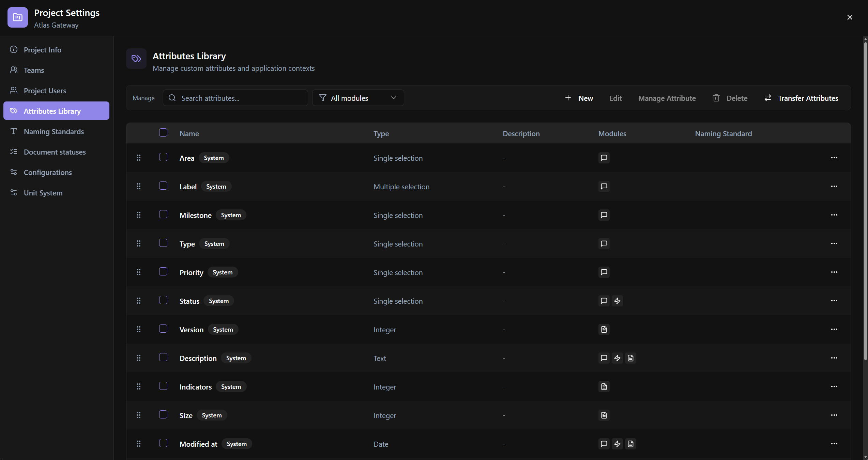Screen dimensions: 868x460
Task: Click the New attribute button
Action: [579, 98]
